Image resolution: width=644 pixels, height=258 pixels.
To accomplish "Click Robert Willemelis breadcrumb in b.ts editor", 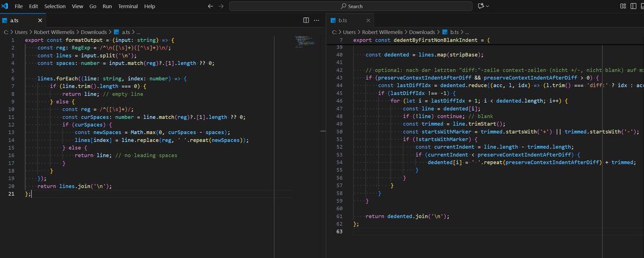I will (x=382, y=32).
